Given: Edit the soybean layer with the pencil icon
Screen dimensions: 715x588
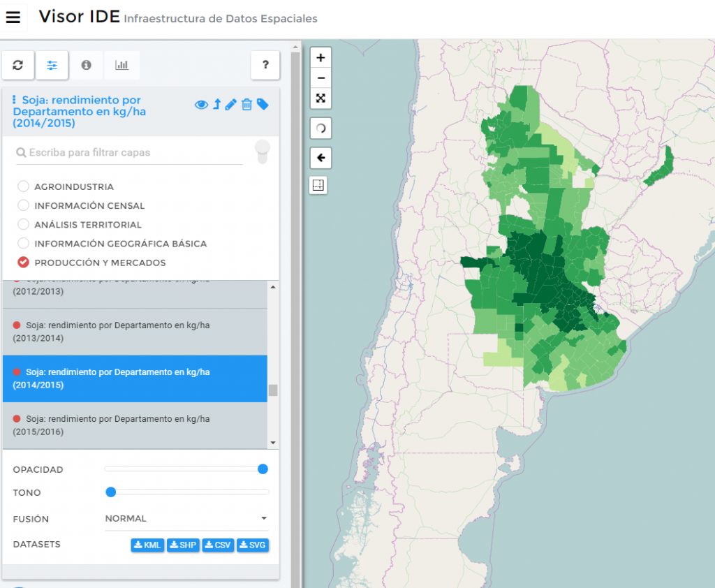Looking at the screenshot, I should pyautogui.click(x=233, y=104).
